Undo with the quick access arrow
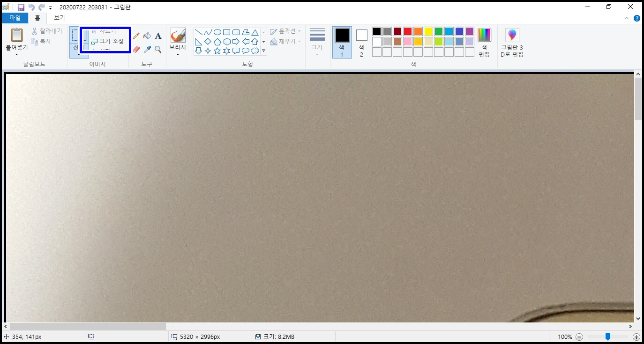Screen dimensions: 644x344 31,7
